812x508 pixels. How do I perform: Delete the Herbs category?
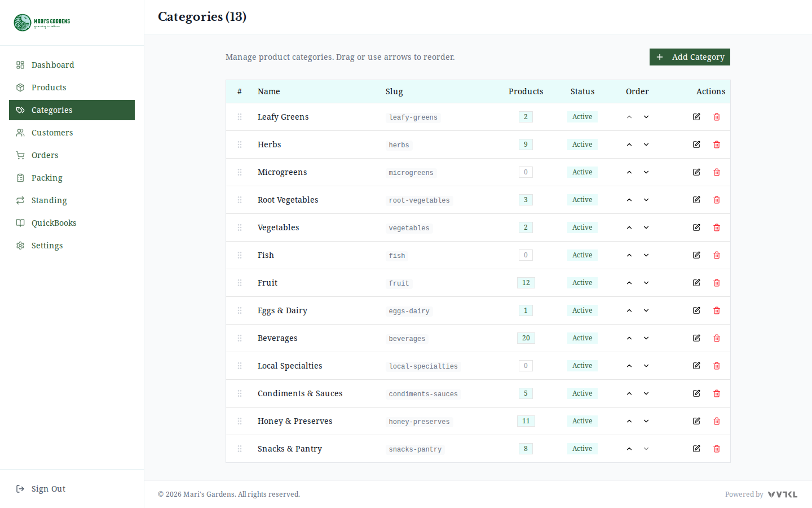[717, 144]
